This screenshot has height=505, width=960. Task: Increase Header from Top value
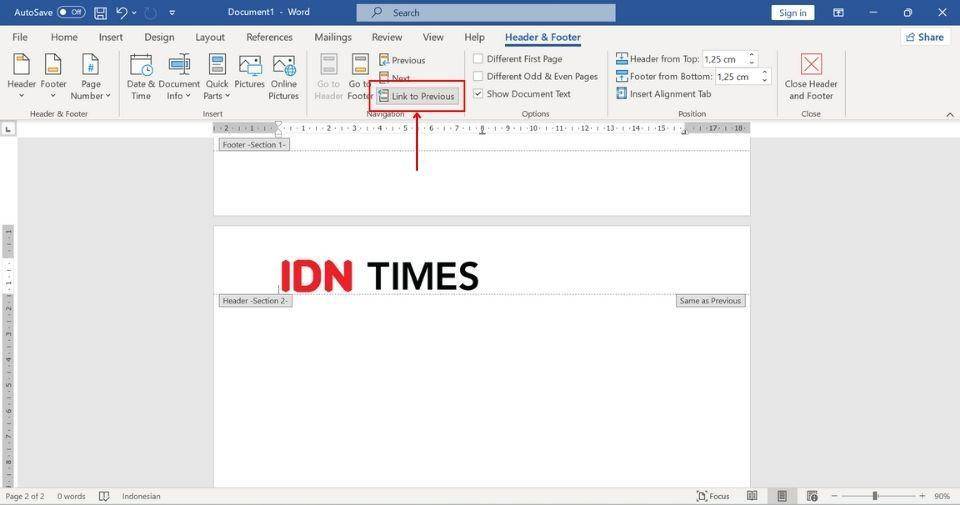point(752,55)
